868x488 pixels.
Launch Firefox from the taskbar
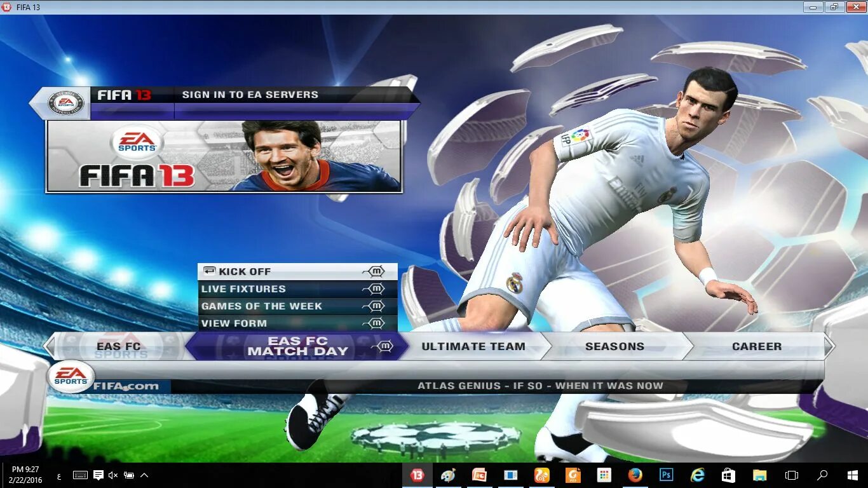coord(635,475)
